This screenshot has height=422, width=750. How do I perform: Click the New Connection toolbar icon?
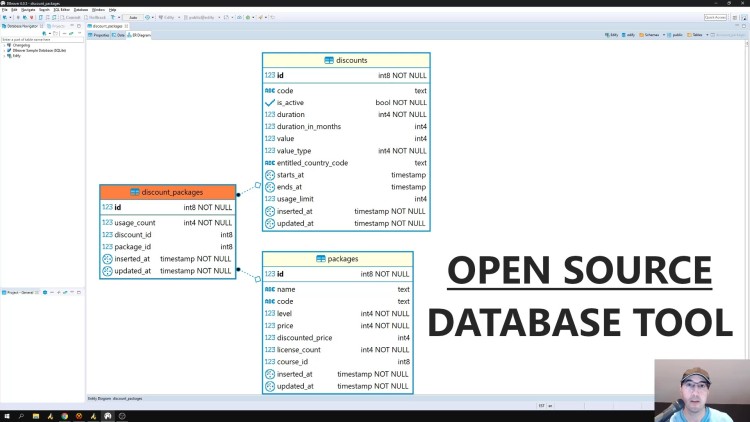pyautogui.click(x=5, y=17)
